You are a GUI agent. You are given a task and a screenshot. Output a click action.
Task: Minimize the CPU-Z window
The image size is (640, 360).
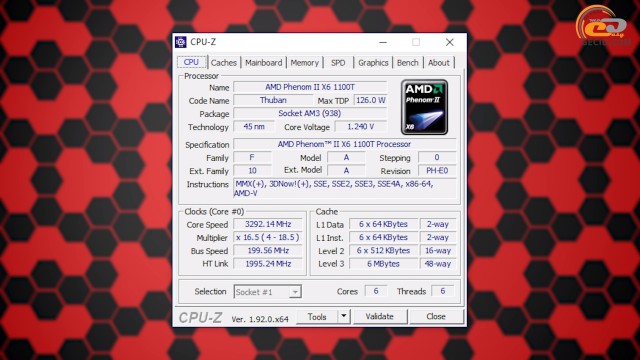click(383, 42)
